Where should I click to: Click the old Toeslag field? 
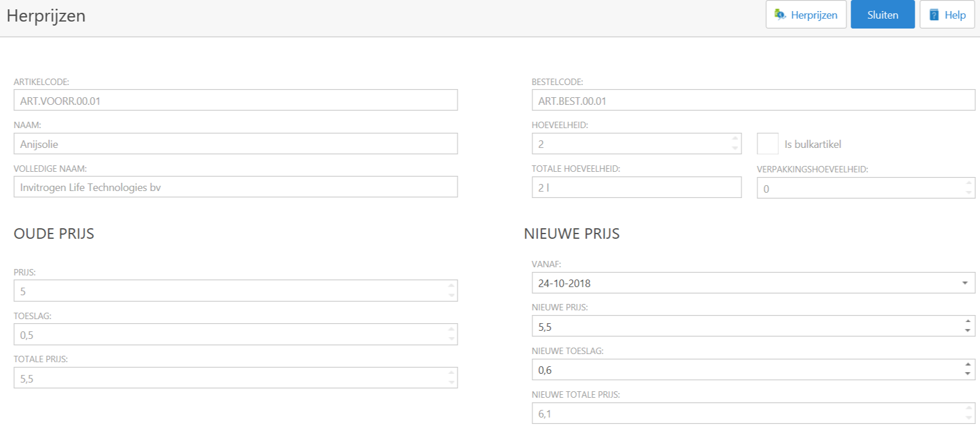[229, 335]
